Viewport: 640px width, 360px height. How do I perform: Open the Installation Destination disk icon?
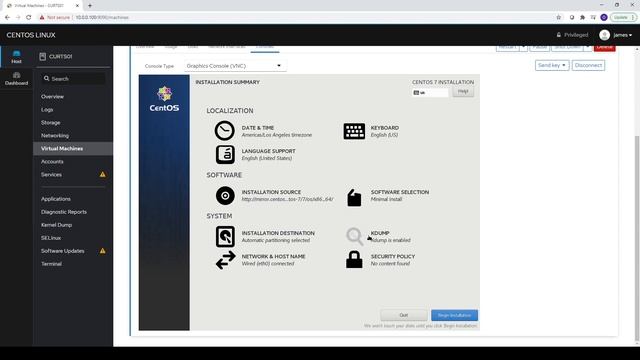pos(225,236)
